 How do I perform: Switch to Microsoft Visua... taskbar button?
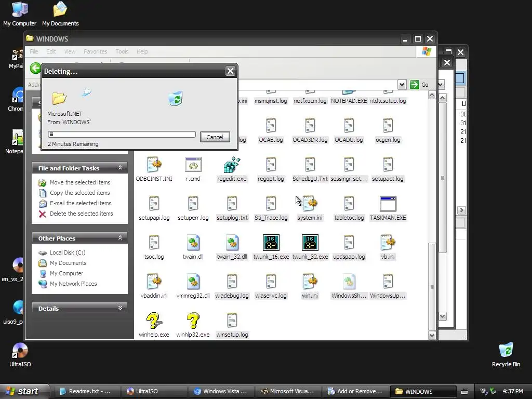click(289, 391)
